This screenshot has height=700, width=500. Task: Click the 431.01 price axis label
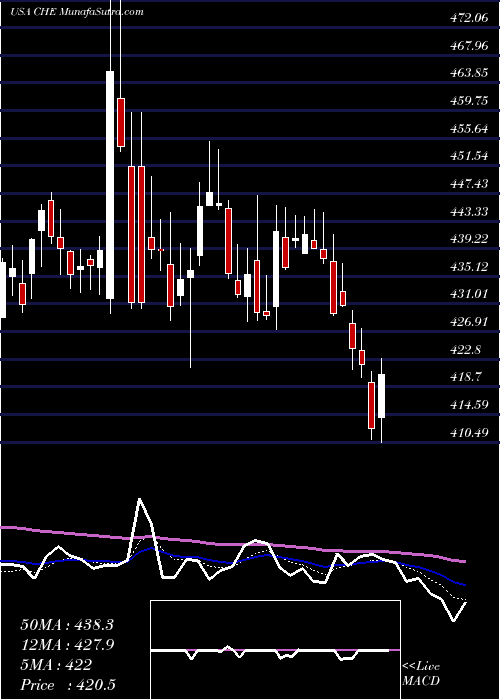[469, 294]
